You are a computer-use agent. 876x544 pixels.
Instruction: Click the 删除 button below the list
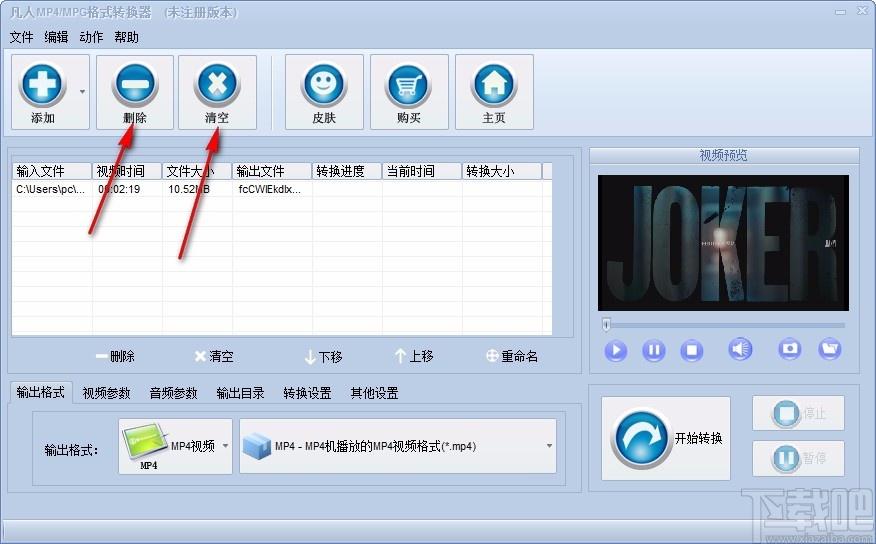[115, 356]
